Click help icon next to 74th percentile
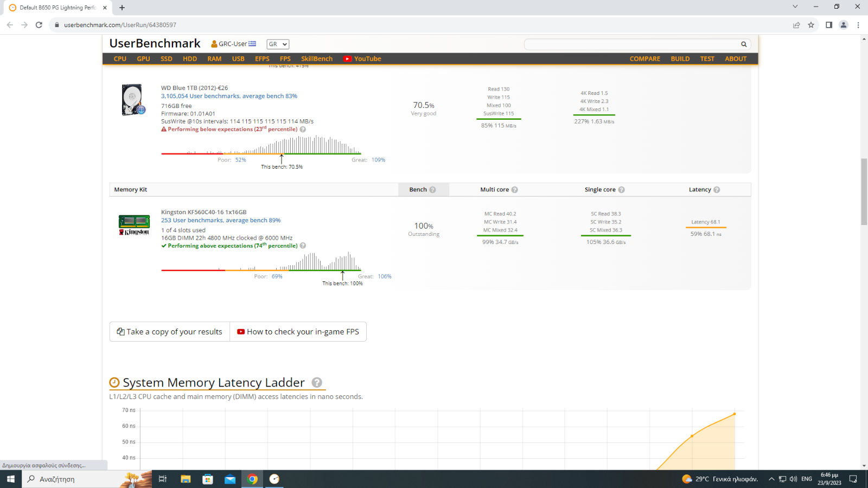The image size is (868, 488). point(303,246)
